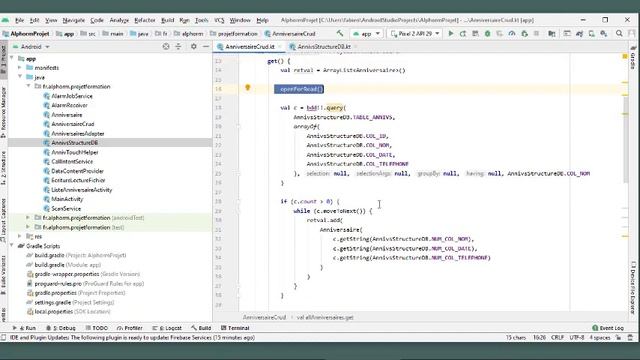Close the AnniversaireCrud.kt tab
Screen dimensions: 640x360
[x=280, y=47]
